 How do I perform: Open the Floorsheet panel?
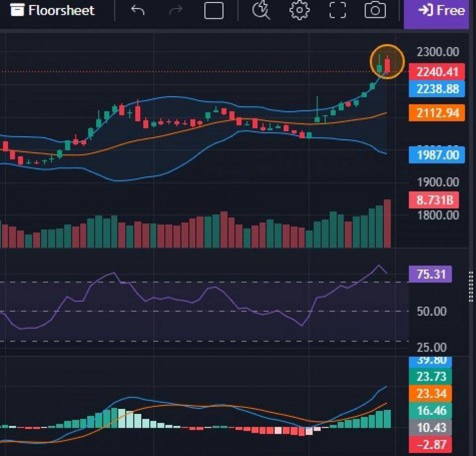pos(53,10)
